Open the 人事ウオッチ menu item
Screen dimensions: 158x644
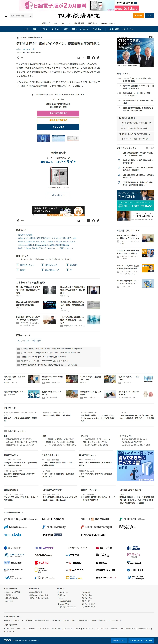pyautogui.click(x=92, y=23)
